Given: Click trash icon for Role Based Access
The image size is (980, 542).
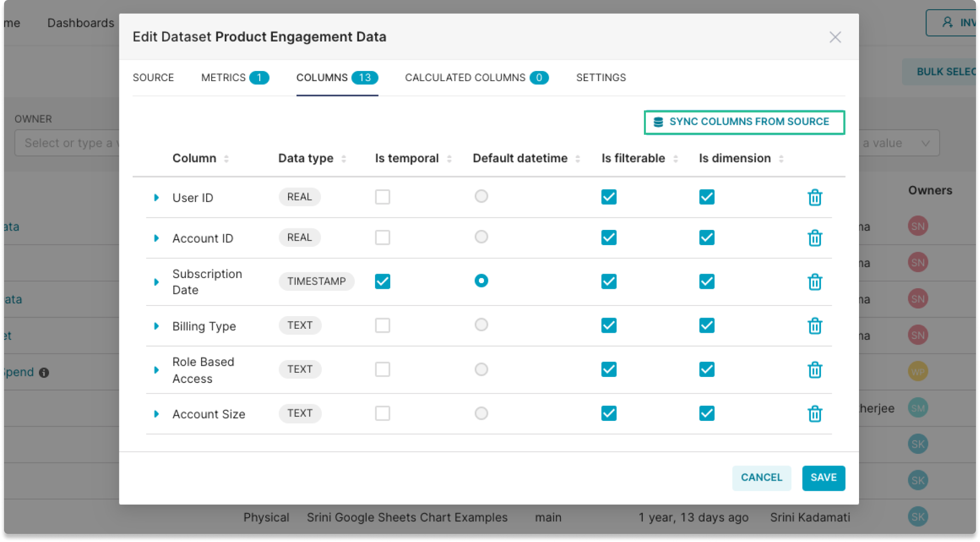Looking at the screenshot, I should (814, 370).
